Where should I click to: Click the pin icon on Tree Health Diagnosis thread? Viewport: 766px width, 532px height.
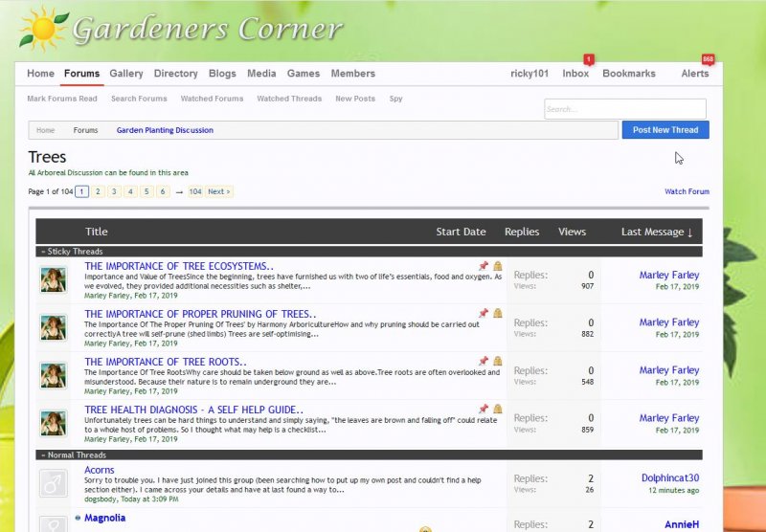tap(484, 410)
